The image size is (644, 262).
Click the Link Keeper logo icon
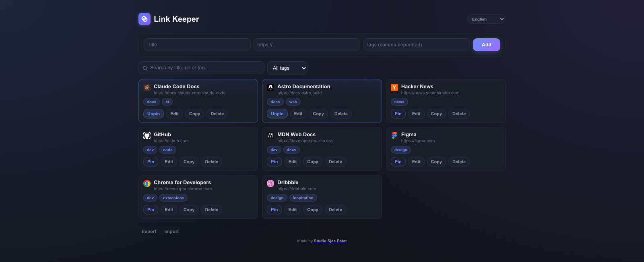[x=144, y=19]
